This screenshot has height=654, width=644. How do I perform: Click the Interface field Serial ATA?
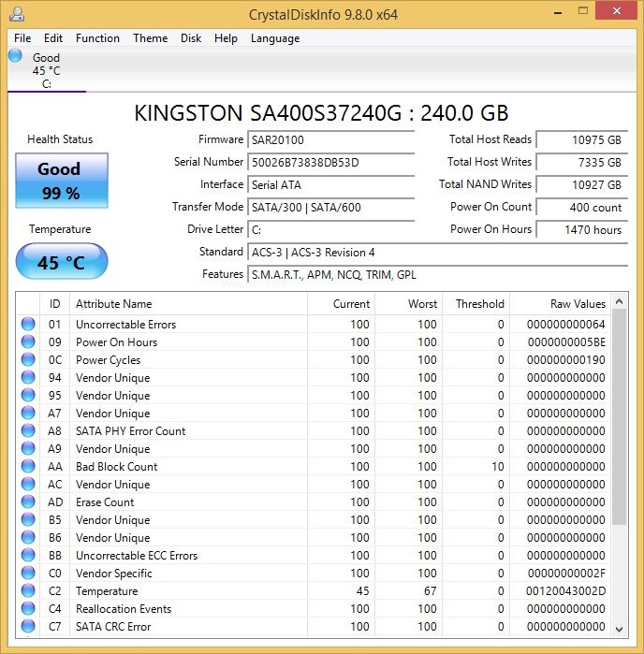coord(331,184)
